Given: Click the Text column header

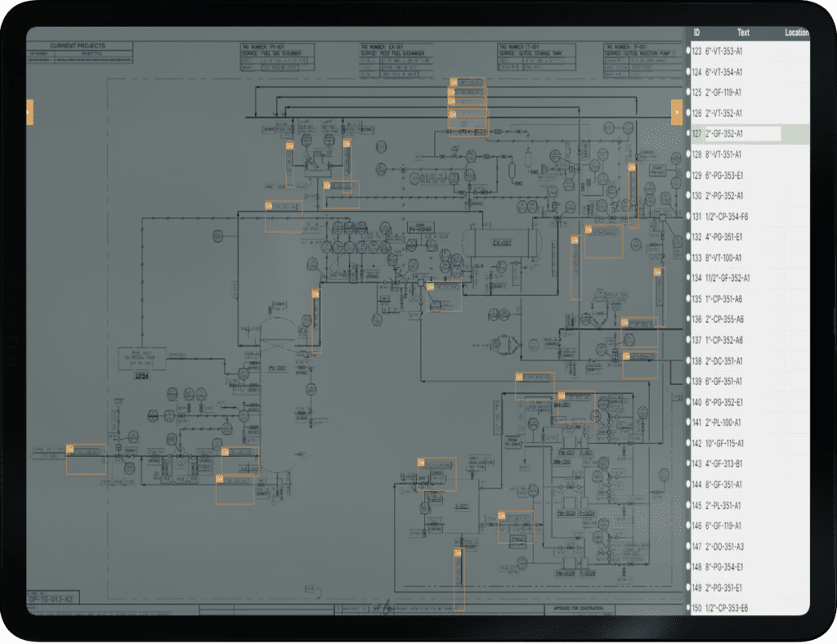Looking at the screenshot, I should tap(743, 33).
